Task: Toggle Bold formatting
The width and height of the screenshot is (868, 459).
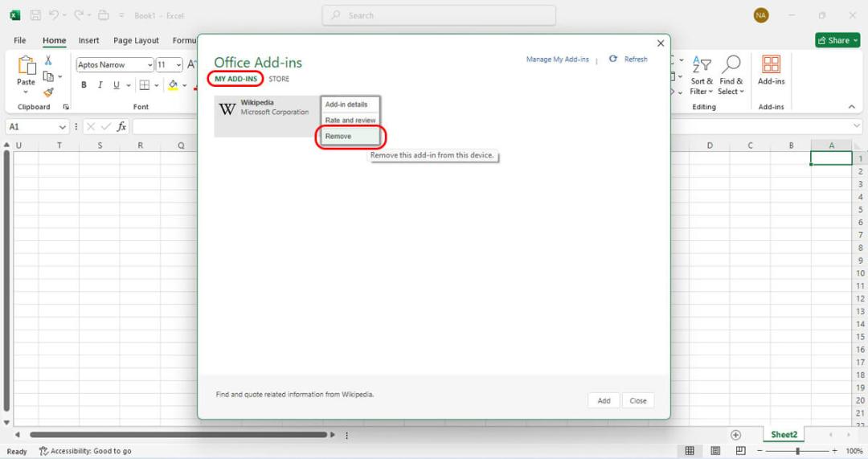Action: (84, 84)
